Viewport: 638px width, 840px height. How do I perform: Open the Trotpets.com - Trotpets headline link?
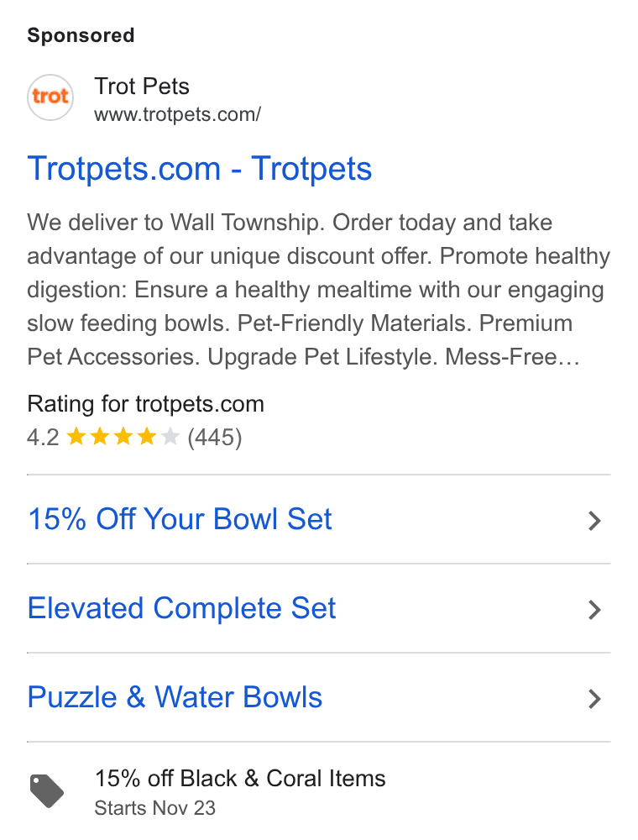pyautogui.click(x=200, y=170)
